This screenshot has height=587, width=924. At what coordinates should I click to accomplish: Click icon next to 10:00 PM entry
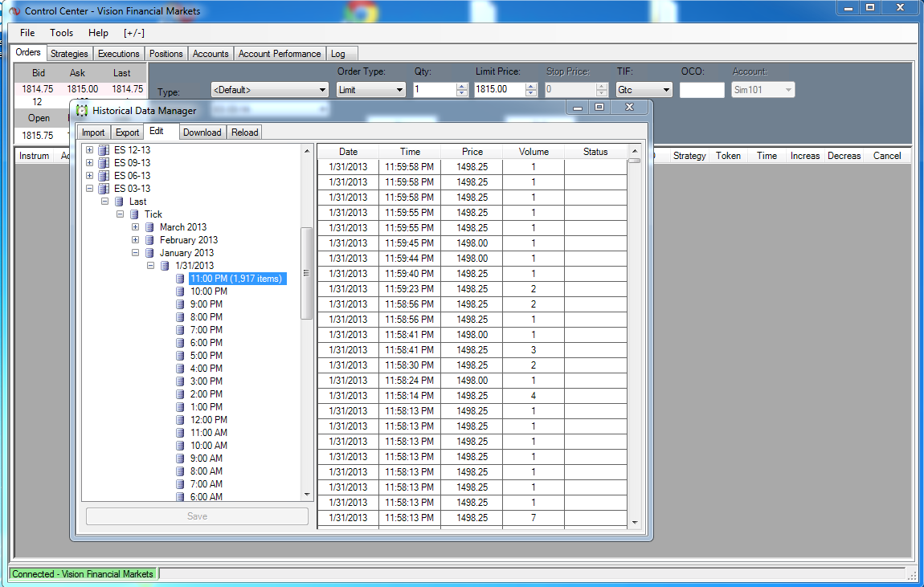[180, 291]
